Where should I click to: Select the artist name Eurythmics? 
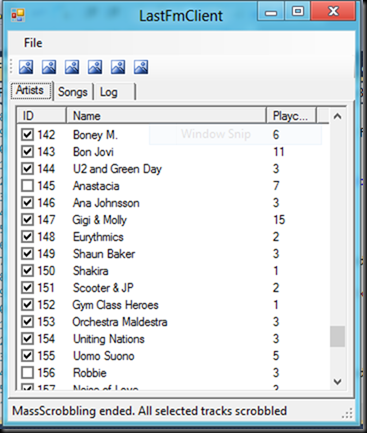(x=98, y=237)
